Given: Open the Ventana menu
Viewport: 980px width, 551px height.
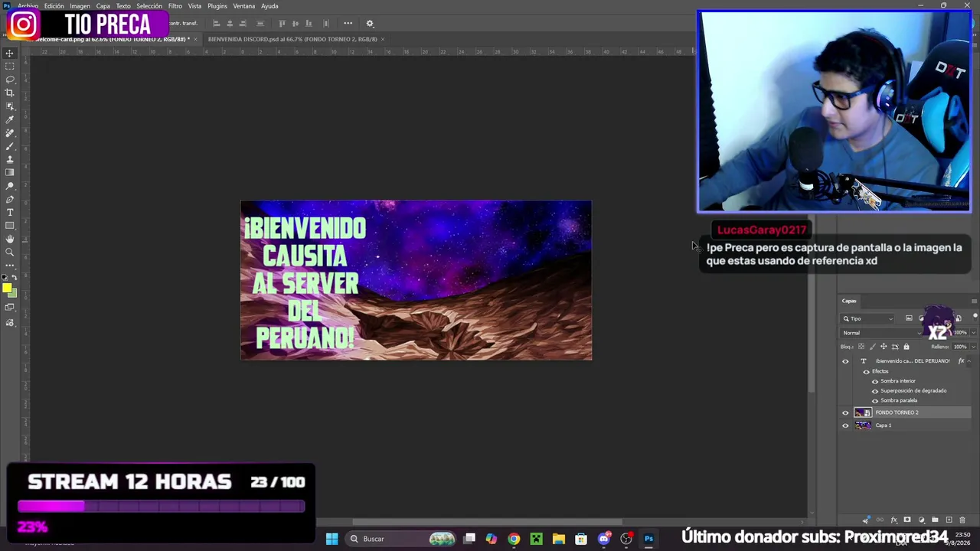Looking at the screenshot, I should (x=244, y=6).
